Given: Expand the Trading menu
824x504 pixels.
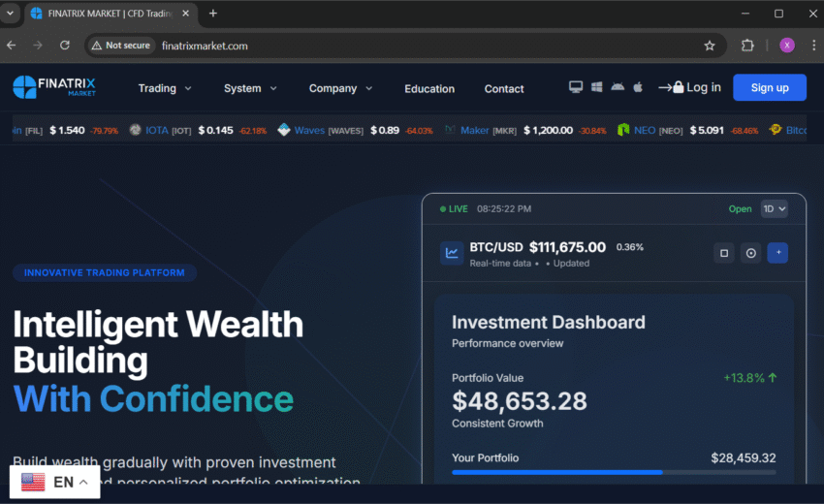Looking at the screenshot, I should point(165,88).
